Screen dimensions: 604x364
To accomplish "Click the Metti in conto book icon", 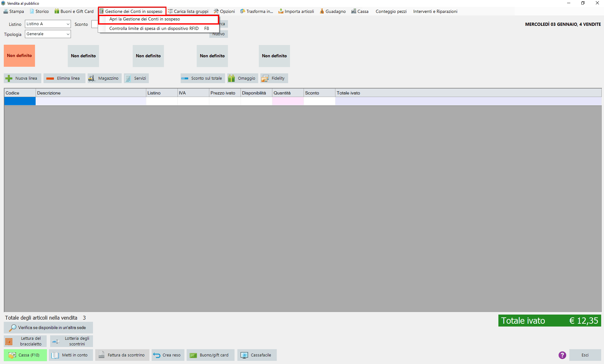I will click(x=55, y=355).
